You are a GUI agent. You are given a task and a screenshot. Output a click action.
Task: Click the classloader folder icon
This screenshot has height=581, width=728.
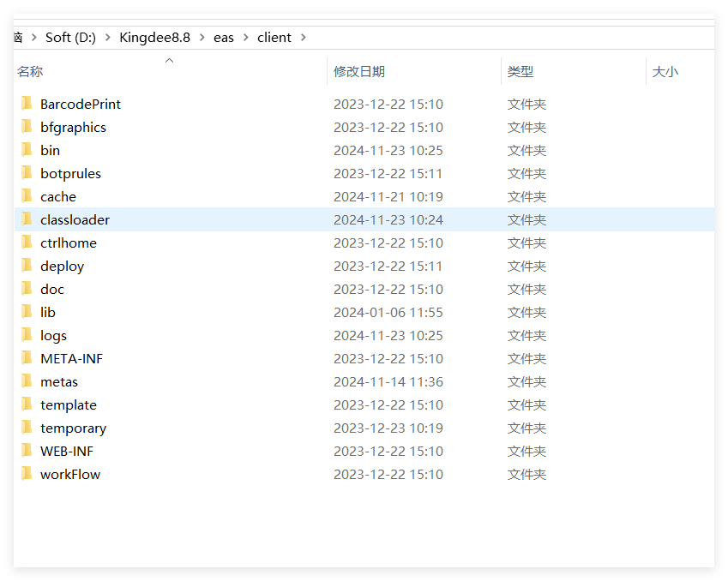[x=27, y=219]
